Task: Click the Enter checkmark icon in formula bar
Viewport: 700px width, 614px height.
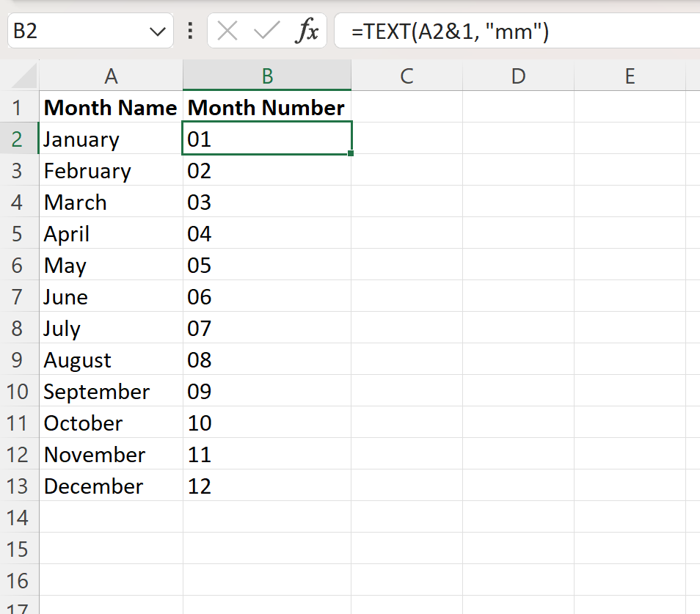Action: [266, 32]
